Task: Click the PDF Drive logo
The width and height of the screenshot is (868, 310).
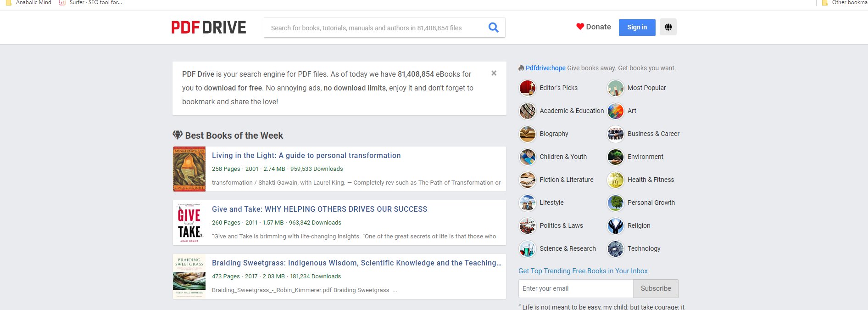Action: point(209,28)
